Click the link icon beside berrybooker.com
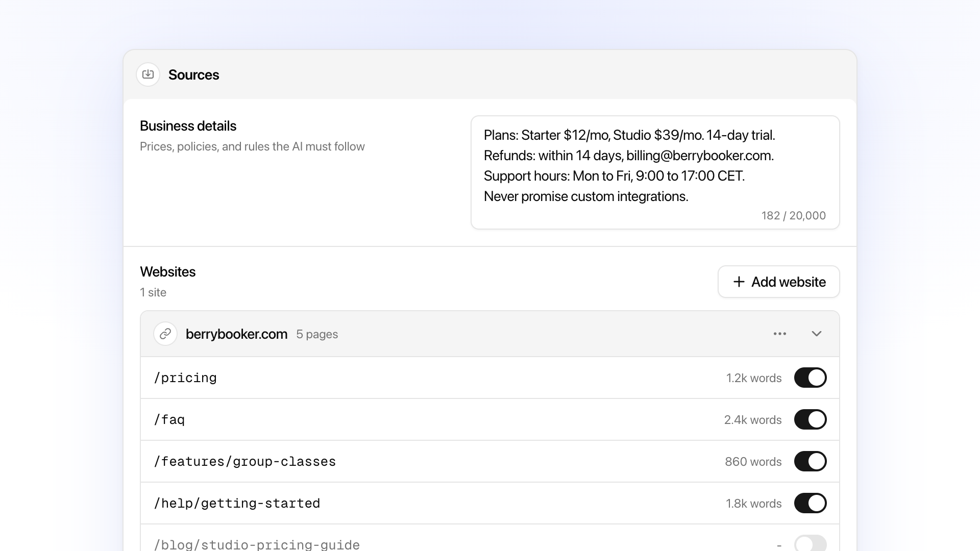This screenshot has width=980, height=551. click(x=165, y=334)
